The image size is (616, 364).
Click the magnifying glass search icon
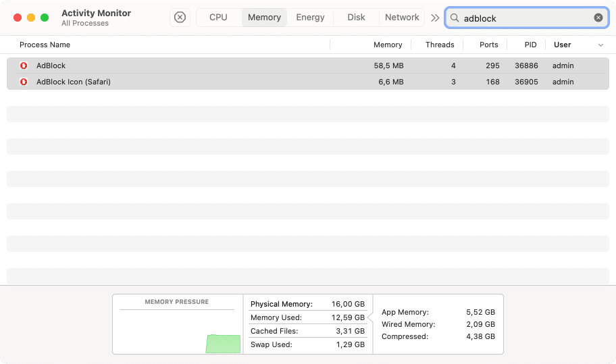point(455,18)
